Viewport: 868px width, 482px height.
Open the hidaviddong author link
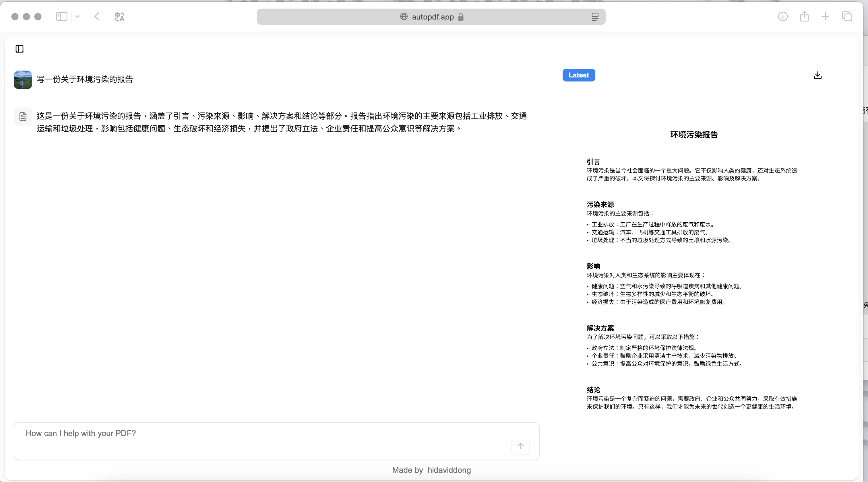449,470
